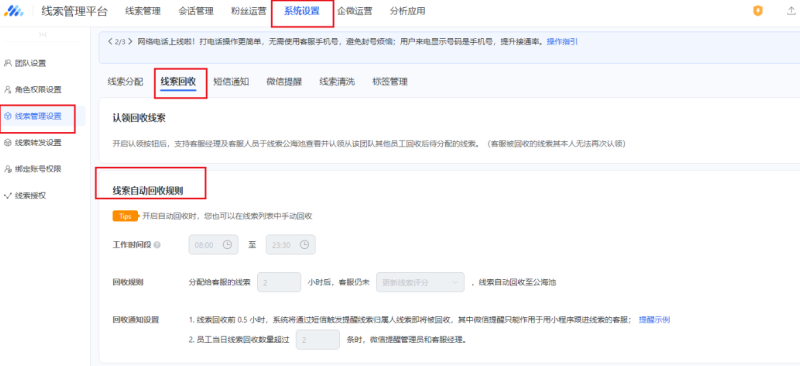Switch to the 线索分配 tab
This screenshot has height=366, width=800.
point(126,82)
